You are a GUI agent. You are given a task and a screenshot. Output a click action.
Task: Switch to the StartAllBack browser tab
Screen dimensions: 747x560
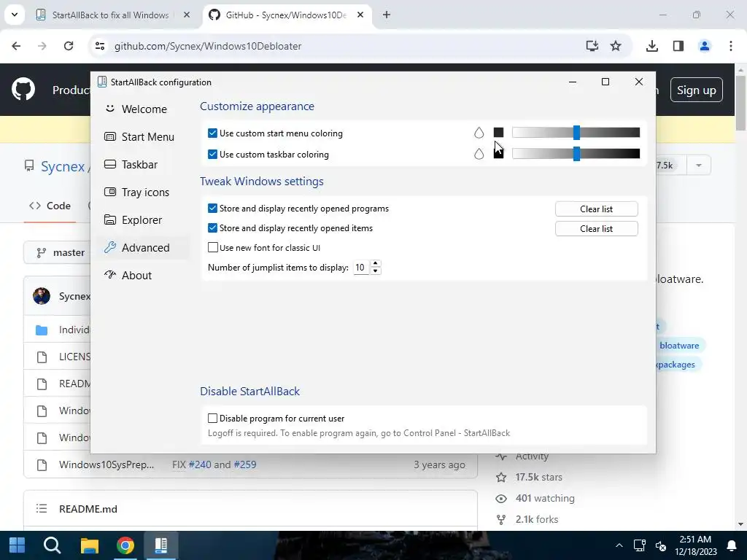[110, 15]
